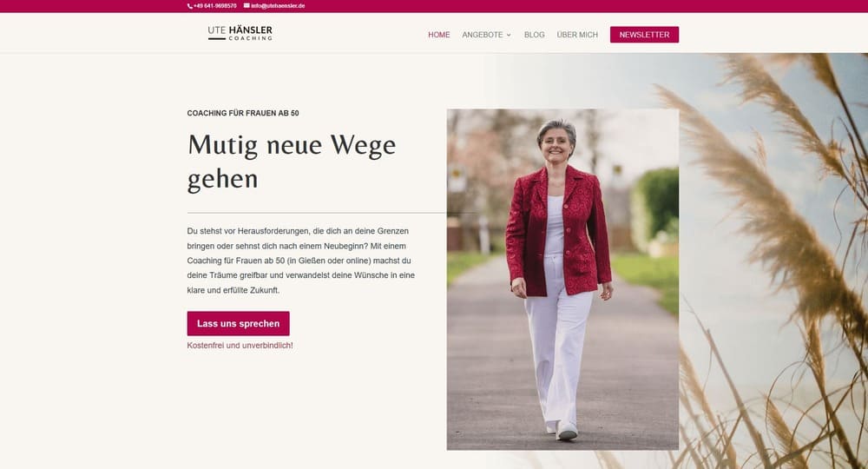
Task: Click the envelope email icon in top bar
Action: (x=247, y=5)
